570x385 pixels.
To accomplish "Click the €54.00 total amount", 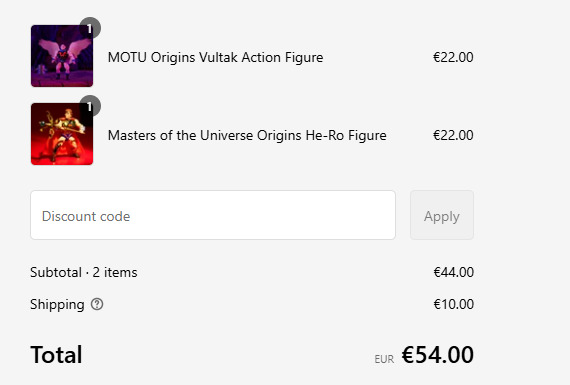I will pos(438,355).
